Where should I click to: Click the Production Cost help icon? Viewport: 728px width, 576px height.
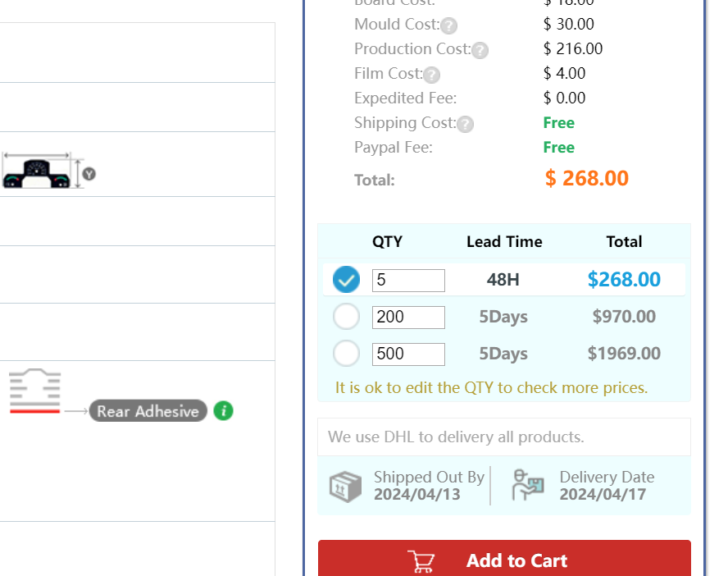pyautogui.click(x=480, y=50)
